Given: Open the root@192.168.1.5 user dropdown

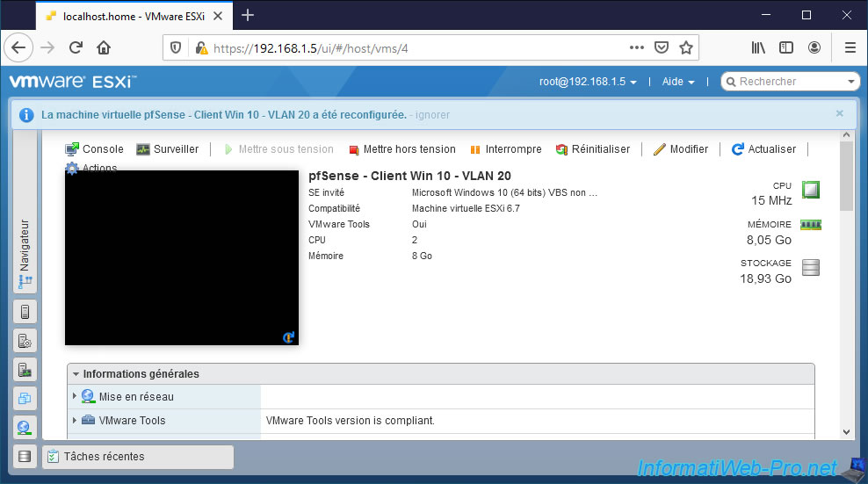Looking at the screenshot, I should point(588,82).
